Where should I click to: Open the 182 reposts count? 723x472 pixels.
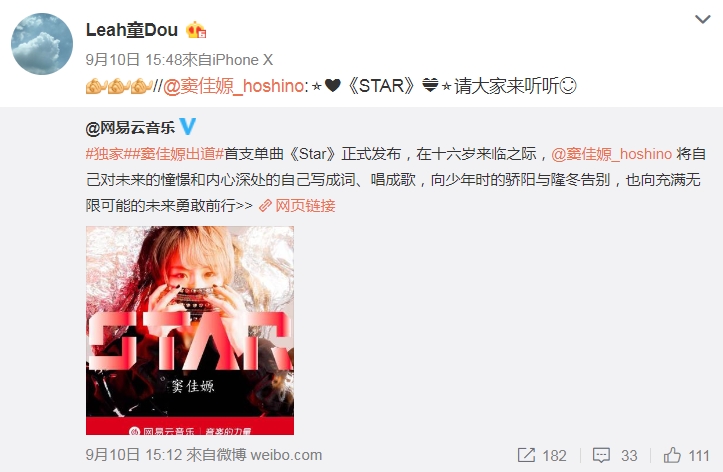(554, 456)
